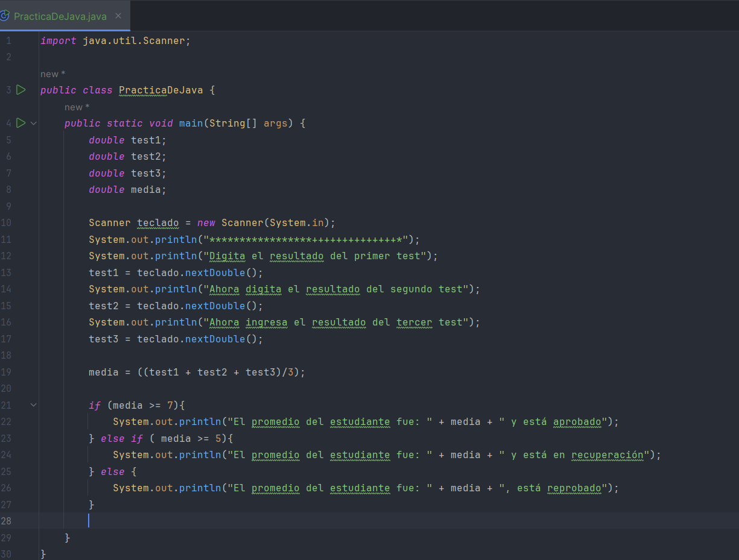Collapse the if block fold arrow

pos(34,405)
